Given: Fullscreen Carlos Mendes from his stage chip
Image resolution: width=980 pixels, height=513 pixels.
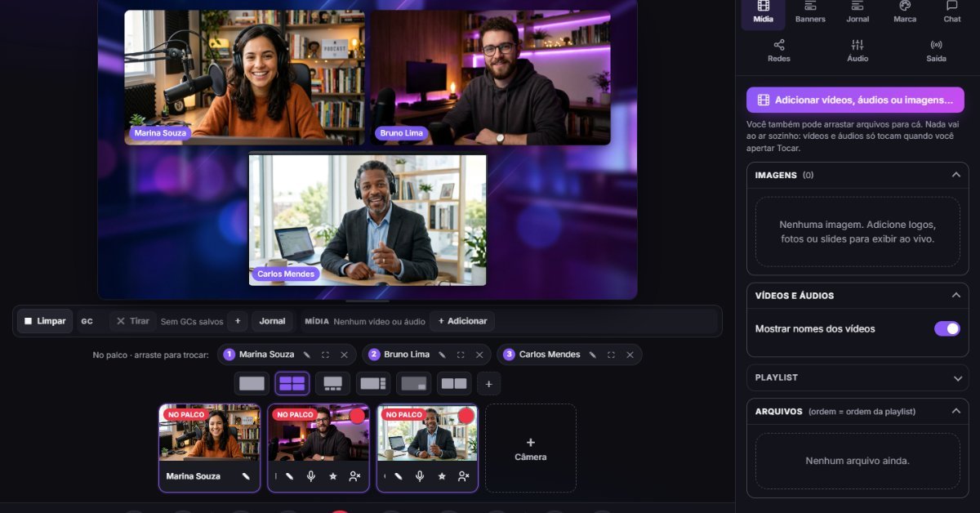Looking at the screenshot, I should click(611, 355).
